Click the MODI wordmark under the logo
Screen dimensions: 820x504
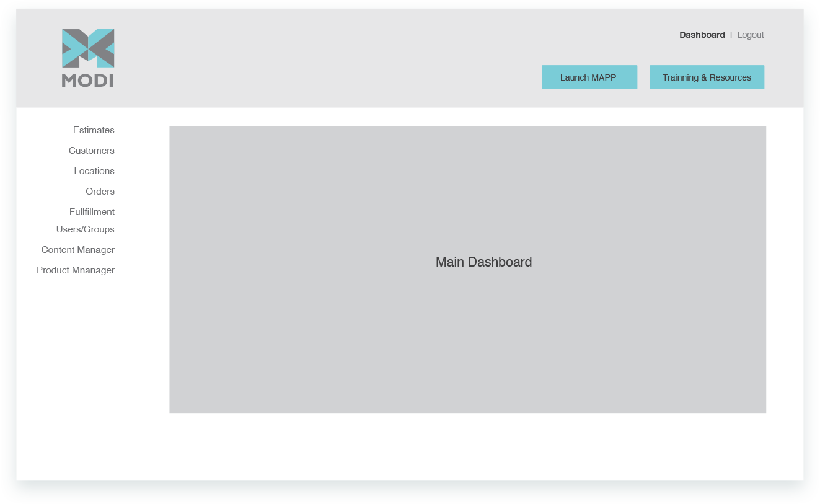coord(88,81)
